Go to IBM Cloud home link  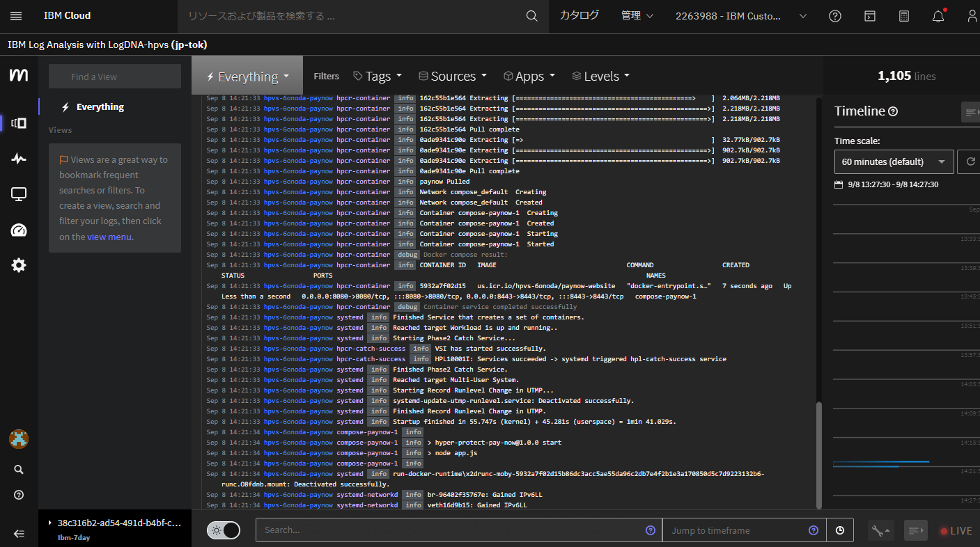(x=67, y=16)
